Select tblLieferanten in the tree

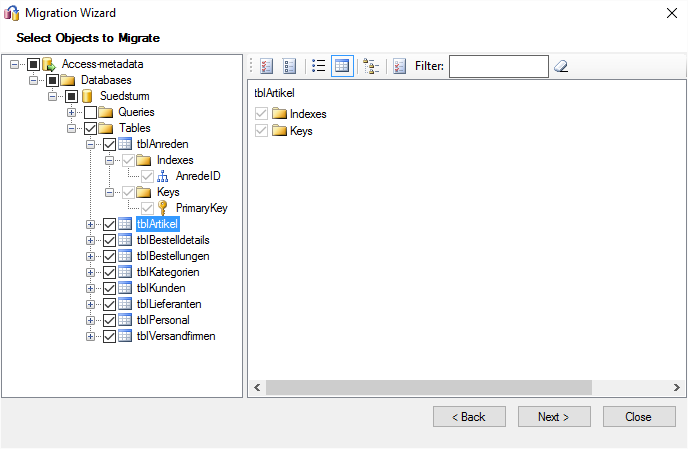(x=168, y=304)
